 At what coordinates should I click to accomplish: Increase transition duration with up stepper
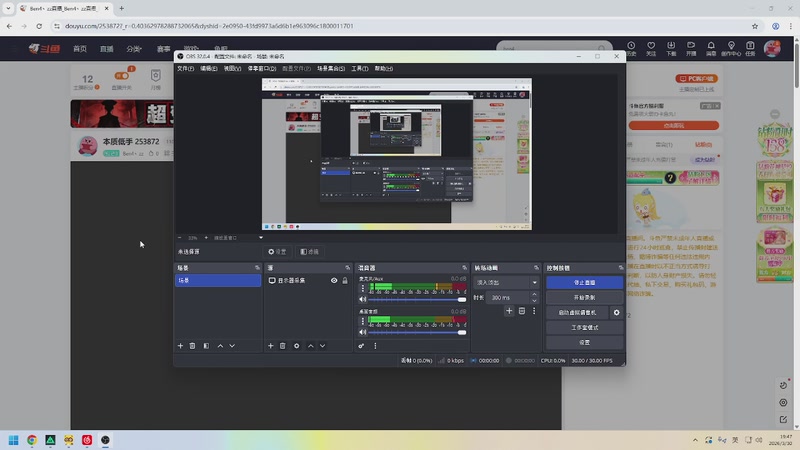point(534,294)
